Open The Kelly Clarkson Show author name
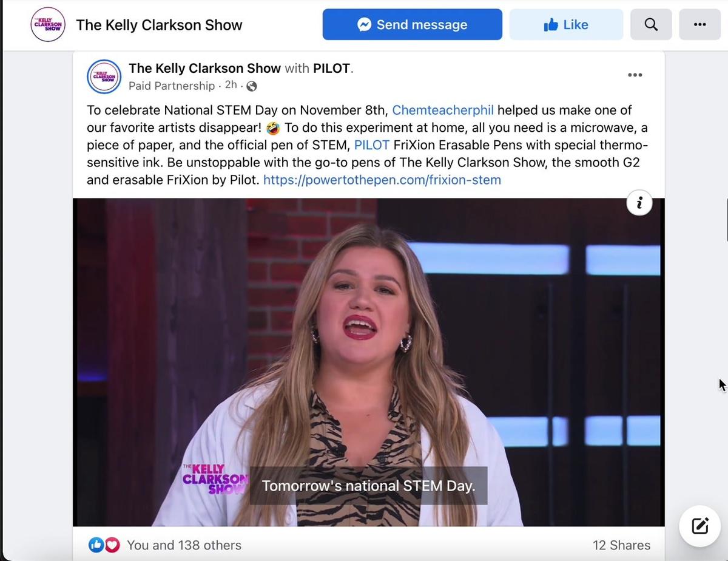The image size is (728, 561). pyautogui.click(x=204, y=69)
